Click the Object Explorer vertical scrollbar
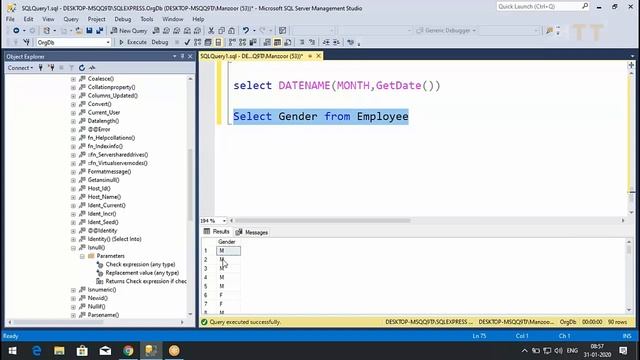Screen dimensions: 640x360 [x=190, y=184]
